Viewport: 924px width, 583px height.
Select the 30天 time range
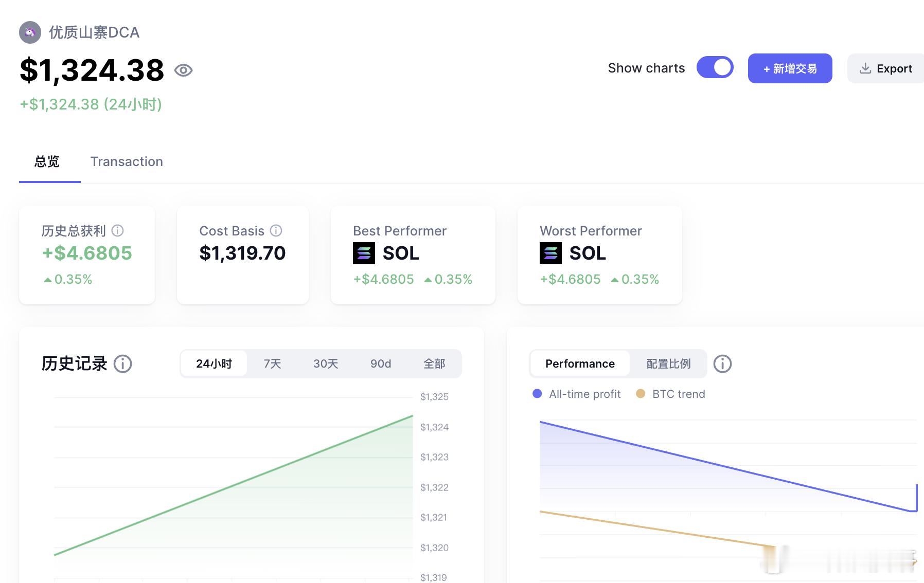pyautogui.click(x=326, y=364)
